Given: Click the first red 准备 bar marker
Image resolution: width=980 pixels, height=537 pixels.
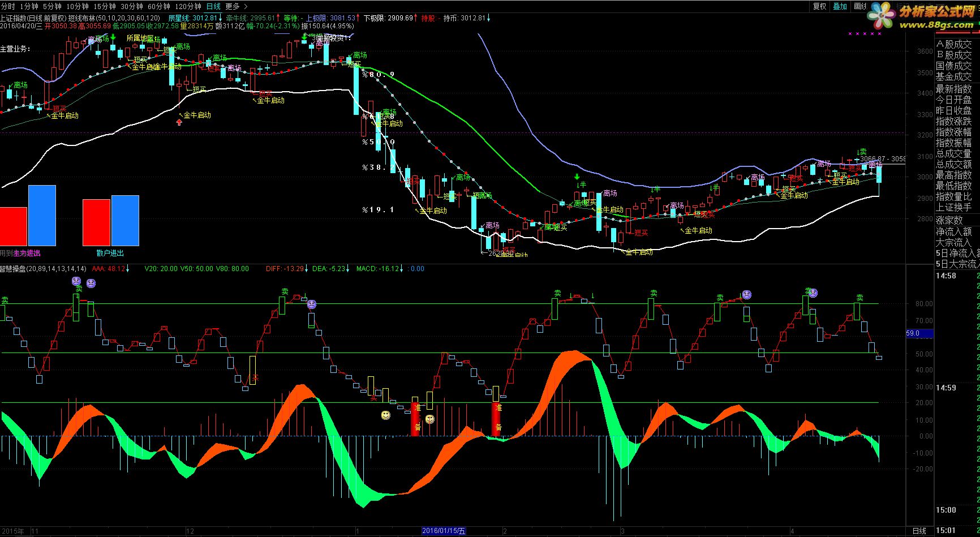Looking at the screenshot, I should point(416,419).
